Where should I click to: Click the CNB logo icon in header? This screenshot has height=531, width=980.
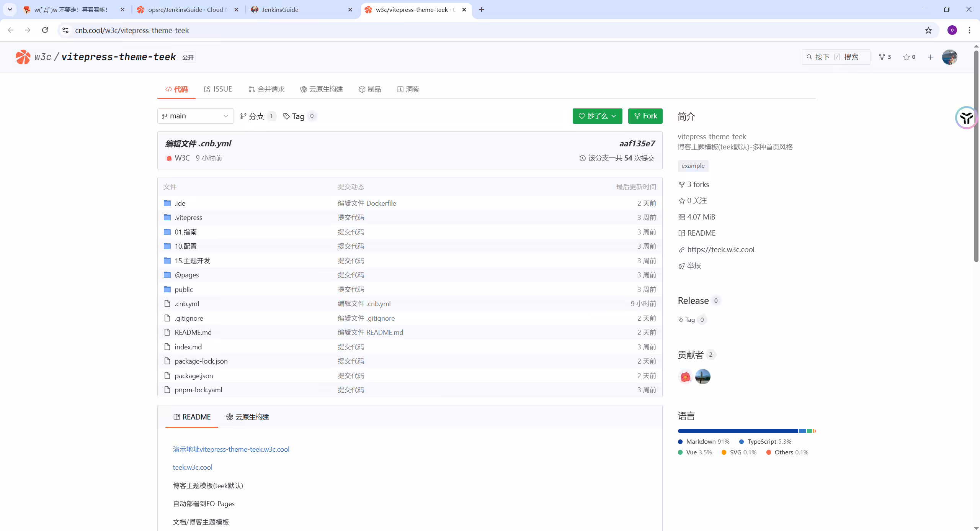[x=23, y=57]
